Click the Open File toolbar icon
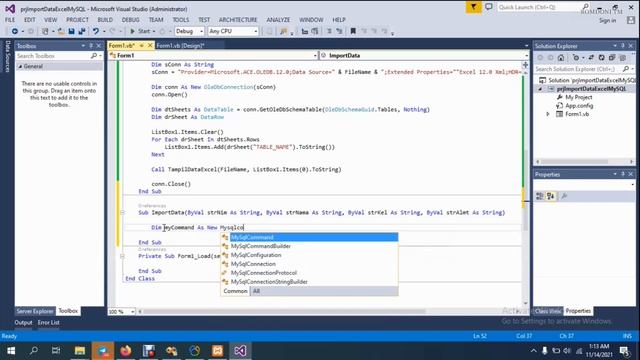Viewport: 640px width, 360px height. (x=61, y=31)
